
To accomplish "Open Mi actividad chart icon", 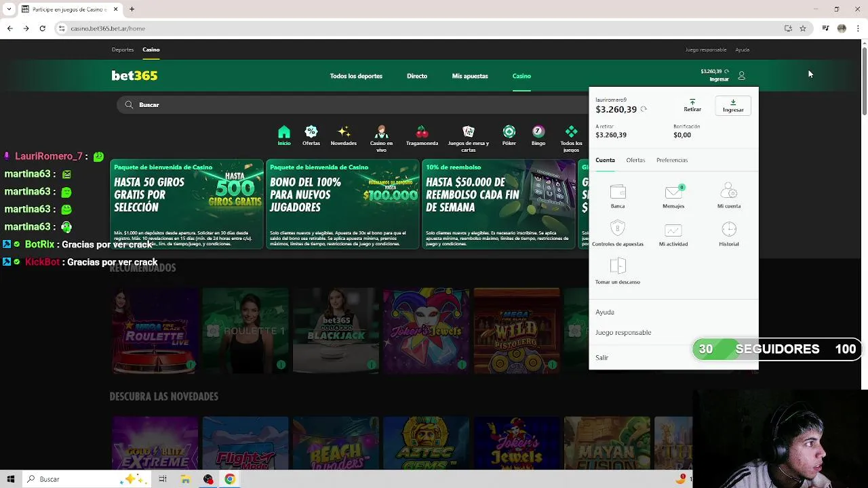I will point(673,230).
